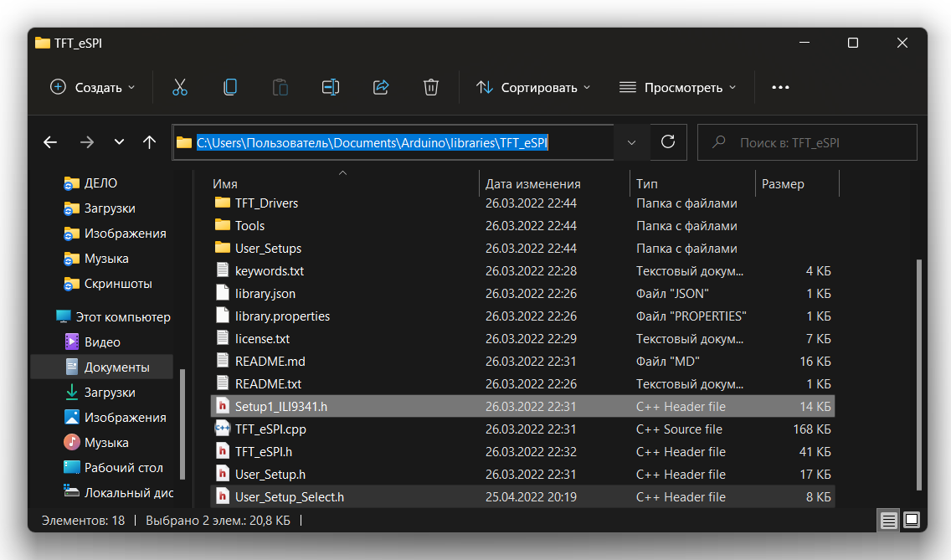Click the Tools folder icon
The height and width of the screenshot is (560, 951).
[223, 225]
